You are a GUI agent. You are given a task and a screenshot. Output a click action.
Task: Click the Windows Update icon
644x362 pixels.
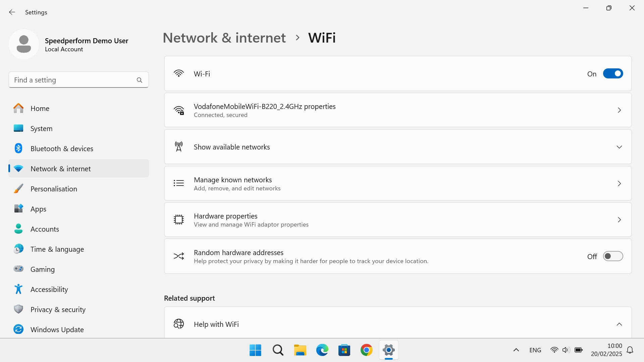tap(18, 329)
